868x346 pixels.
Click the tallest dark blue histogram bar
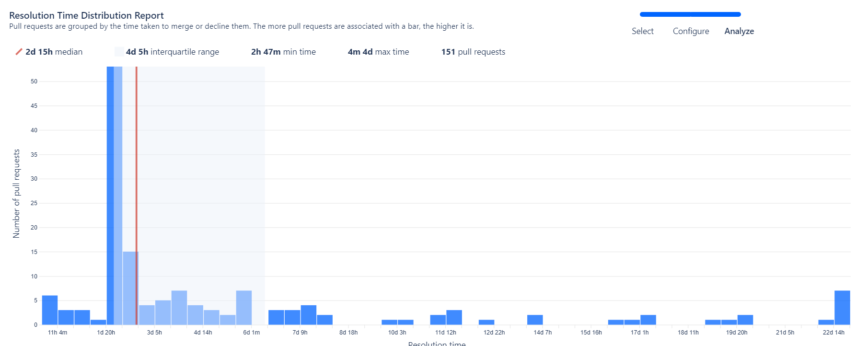point(110,192)
